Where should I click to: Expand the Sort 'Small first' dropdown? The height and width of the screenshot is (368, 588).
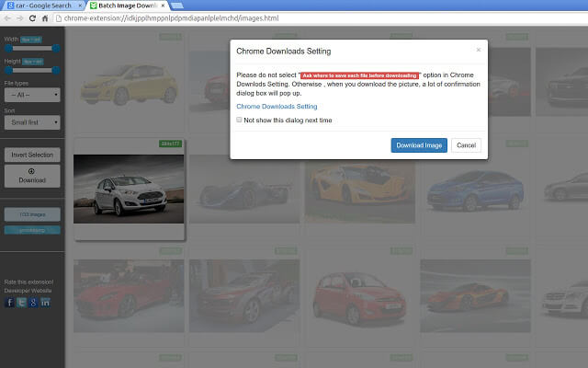click(32, 121)
